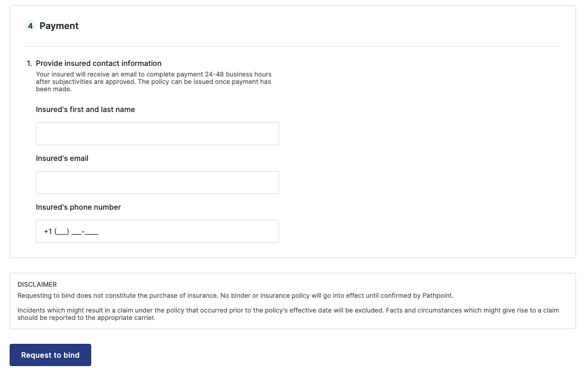Click the "Insured's email" label text
Viewport: 588px width, 378px height.
(x=62, y=158)
